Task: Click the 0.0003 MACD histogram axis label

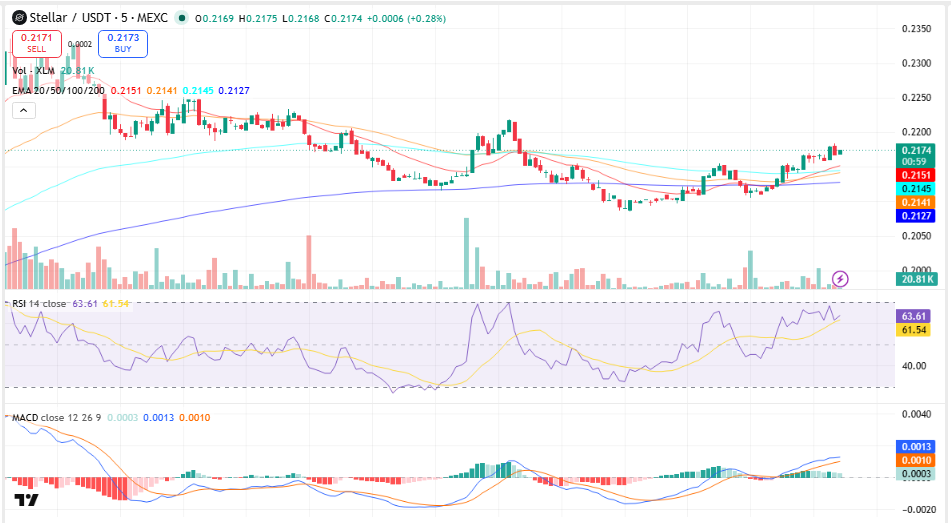Action: [916, 474]
